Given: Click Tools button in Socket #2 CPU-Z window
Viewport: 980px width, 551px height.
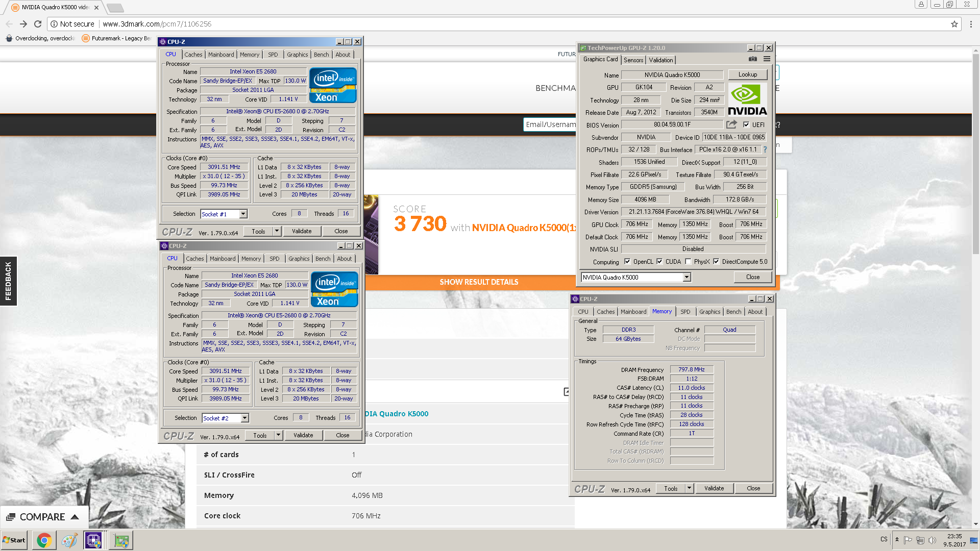Looking at the screenshot, I should pyautogui.click(x=260, y=435).
